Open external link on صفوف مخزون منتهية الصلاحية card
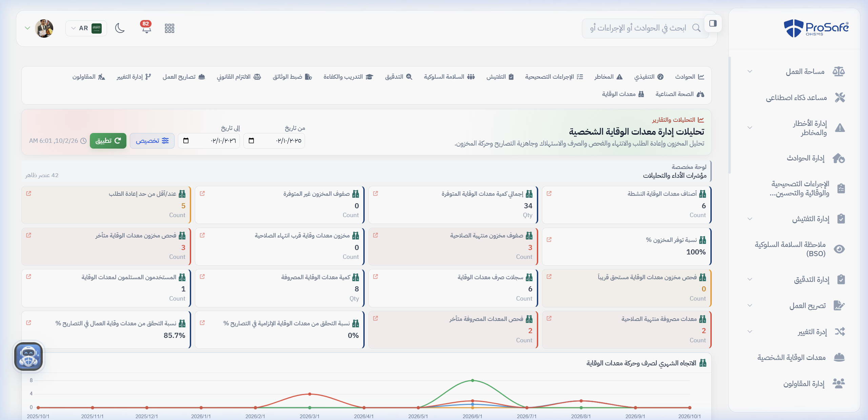 coord(376,235)
